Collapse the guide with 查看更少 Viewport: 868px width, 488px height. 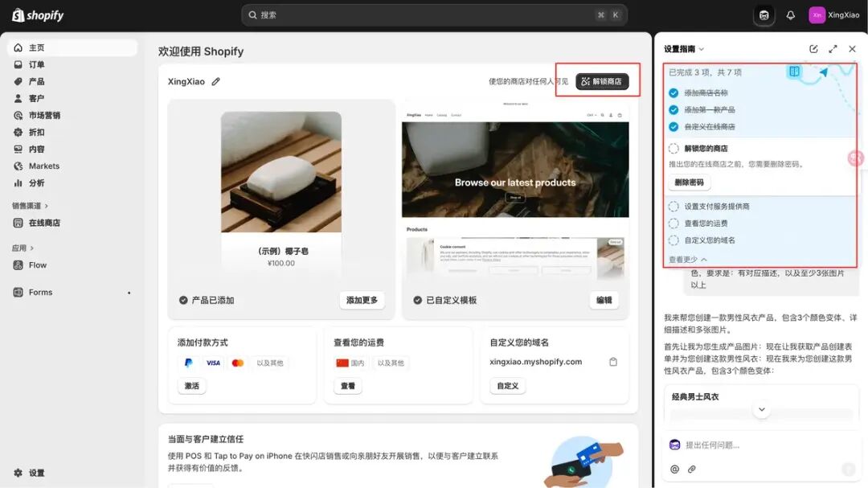click(687, 259)
